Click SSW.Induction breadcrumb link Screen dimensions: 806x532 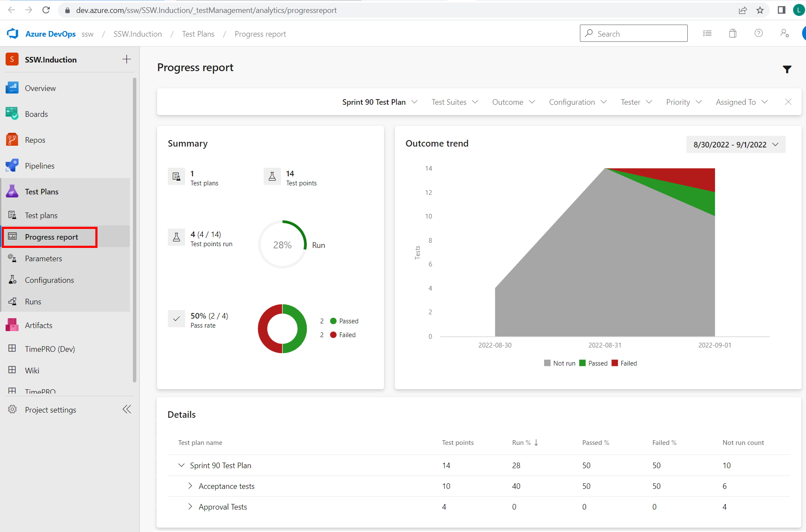click(138, 34)
